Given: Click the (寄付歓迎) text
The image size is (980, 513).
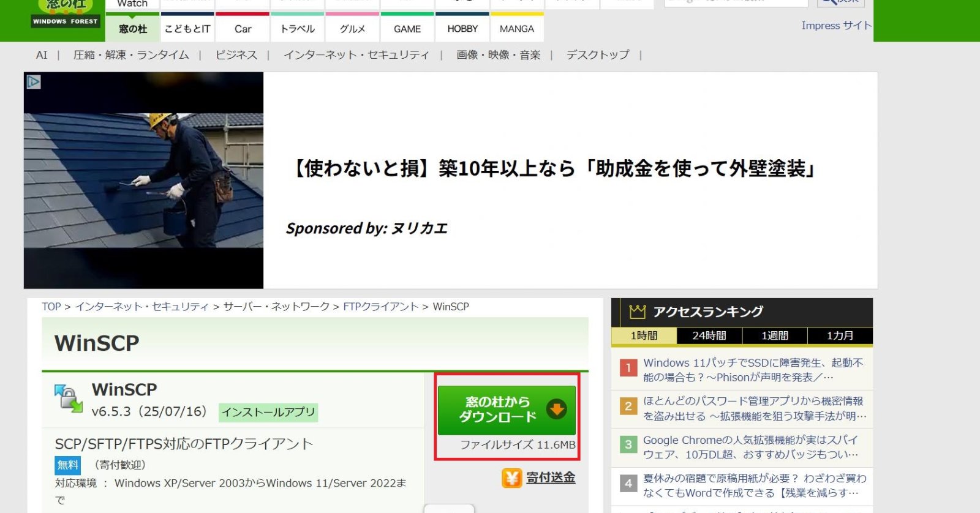Looking at the screenshot, I should point(120,465).
